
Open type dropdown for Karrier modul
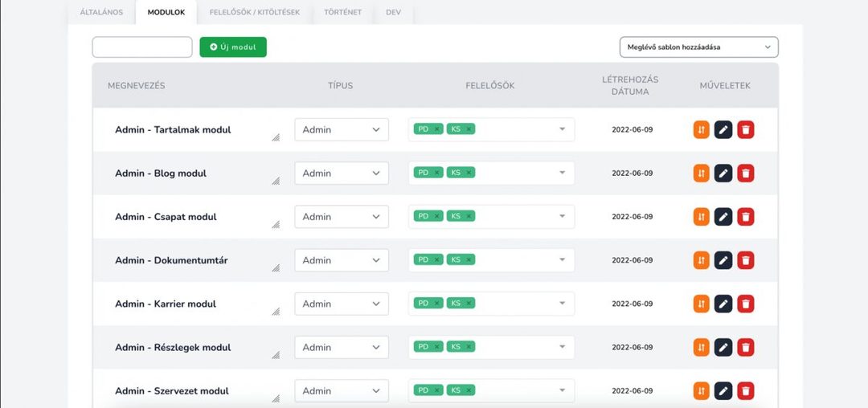point(342,304)
